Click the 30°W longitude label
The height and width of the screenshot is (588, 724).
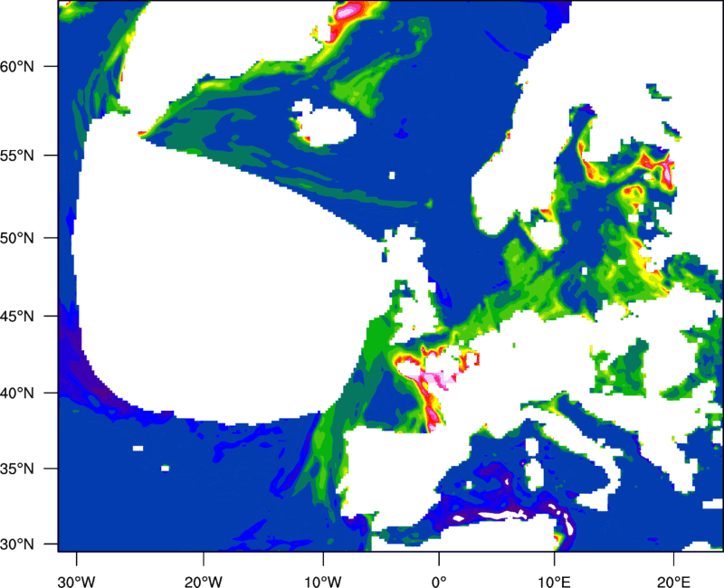click(x=77, y=582)
